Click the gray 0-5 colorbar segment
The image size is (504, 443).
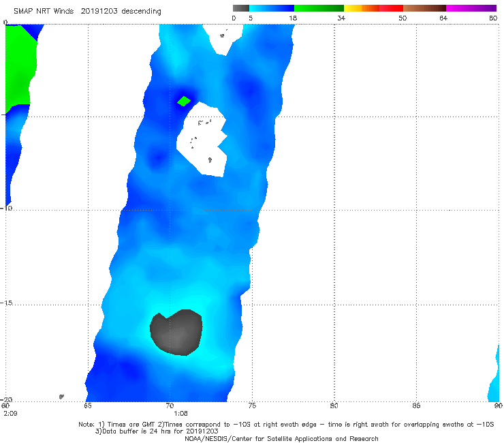(x=241, y=8)
